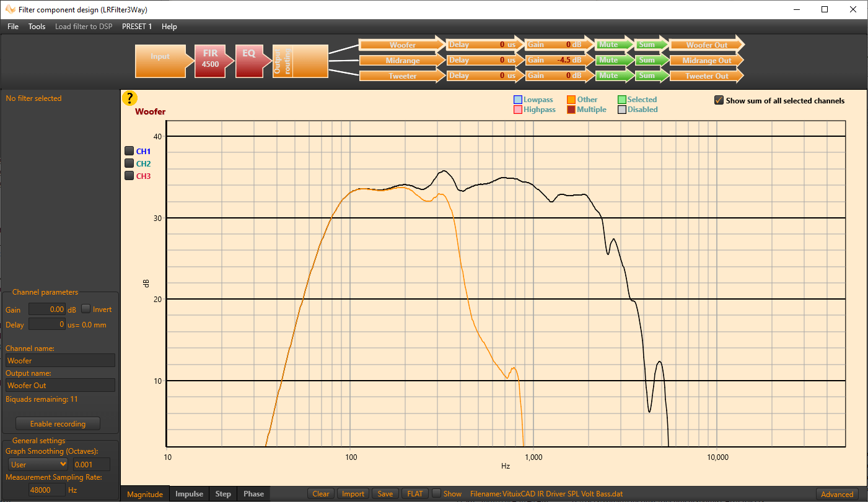Click the Woofer Out output block
This screenshot has width=868, height=502.
pyautogui.click(x=707, y=45)
